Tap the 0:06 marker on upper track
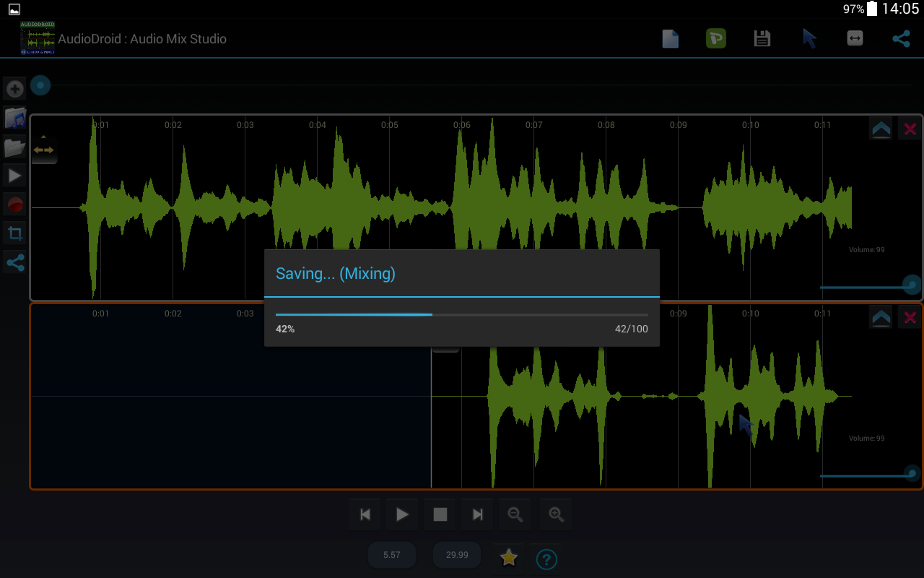Viewport: 924px width, 578px height. [x=462, y=125]
